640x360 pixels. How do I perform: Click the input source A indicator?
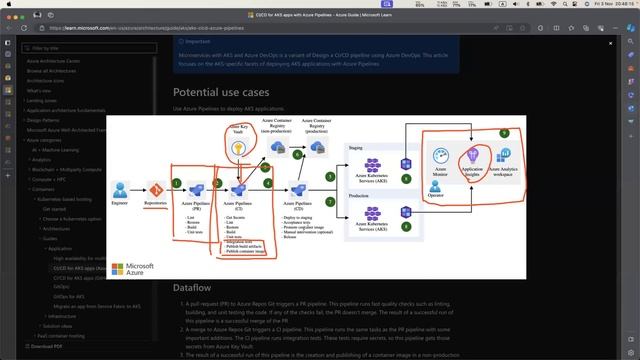(502, 4)
